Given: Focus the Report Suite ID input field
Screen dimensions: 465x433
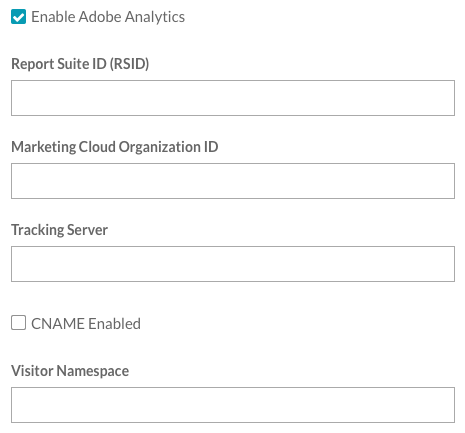Looking at the screenshot, I should pos(233,98).
